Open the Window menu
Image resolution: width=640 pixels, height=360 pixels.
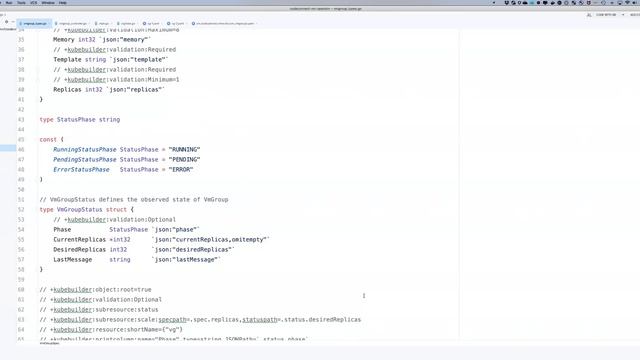[x=48, y=2]
